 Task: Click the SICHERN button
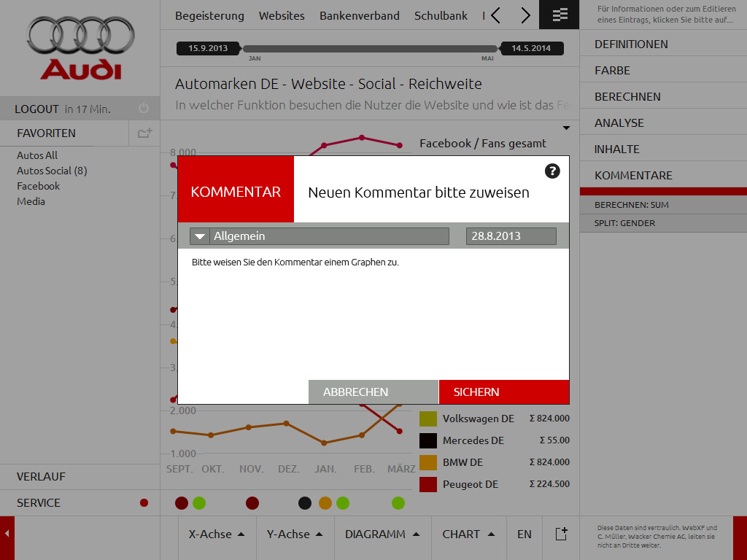504,392
